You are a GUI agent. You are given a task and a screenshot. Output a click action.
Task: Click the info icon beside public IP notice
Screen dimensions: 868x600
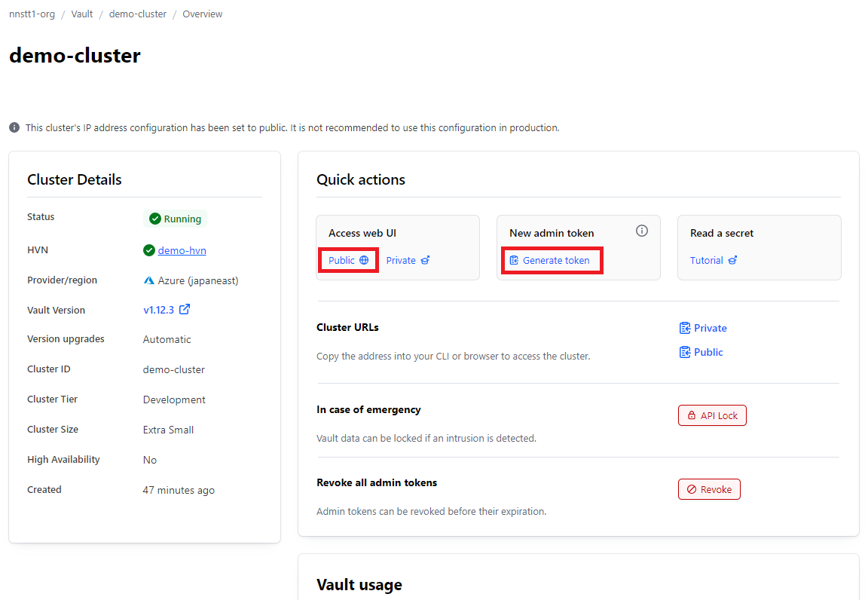(14, 127)
